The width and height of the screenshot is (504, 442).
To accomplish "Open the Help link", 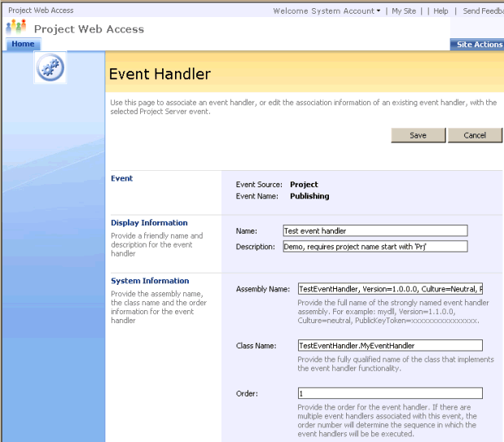I will click(440, 11).
